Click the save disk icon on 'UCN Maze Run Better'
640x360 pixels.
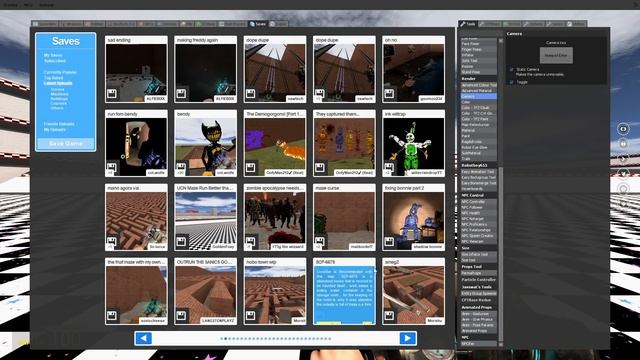(x=181, y=242)
